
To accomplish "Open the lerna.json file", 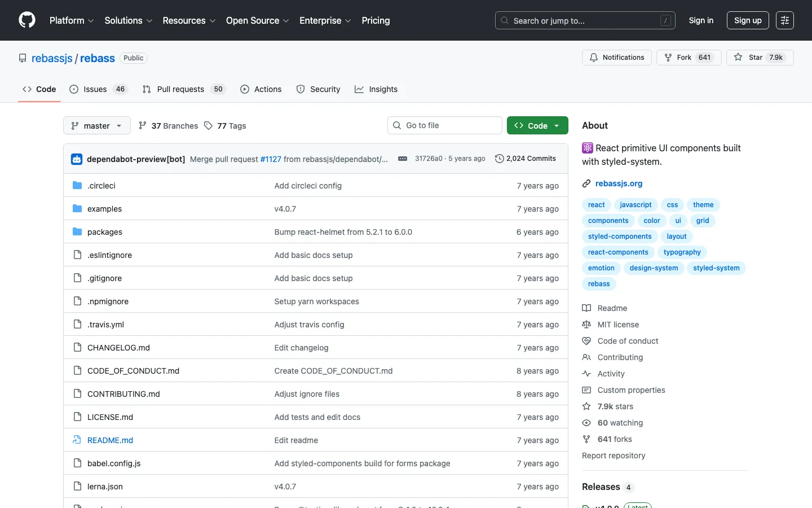I will tap(105, 487).
